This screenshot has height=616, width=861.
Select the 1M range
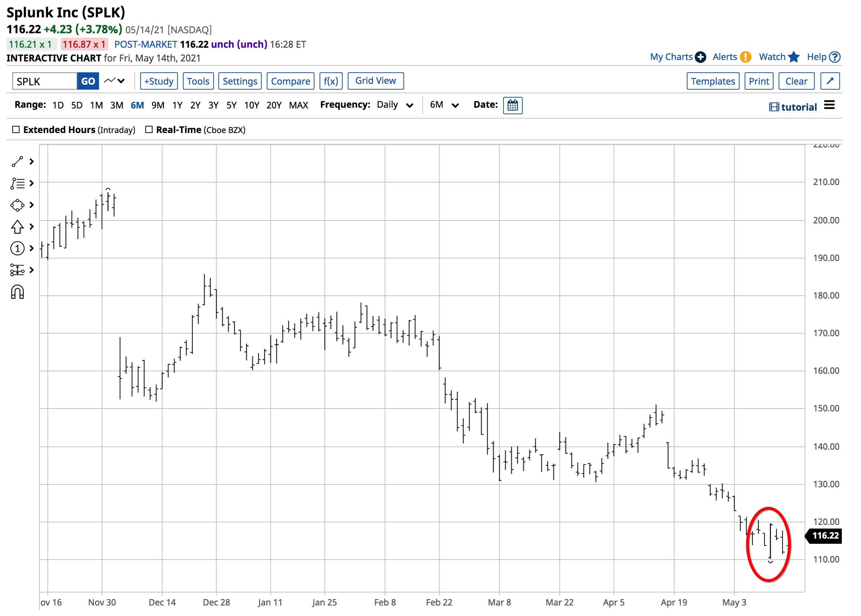tap(97, 105)
